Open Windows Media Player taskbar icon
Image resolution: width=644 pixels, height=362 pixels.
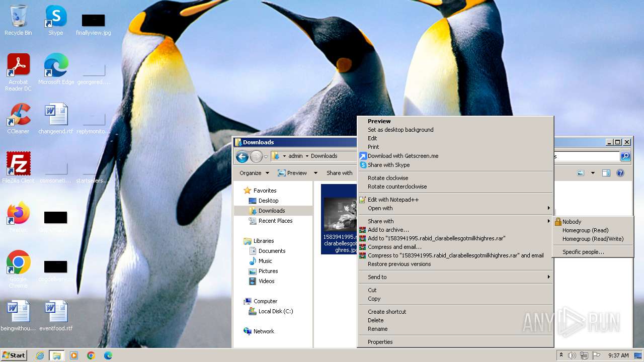[x=74, y=355]
